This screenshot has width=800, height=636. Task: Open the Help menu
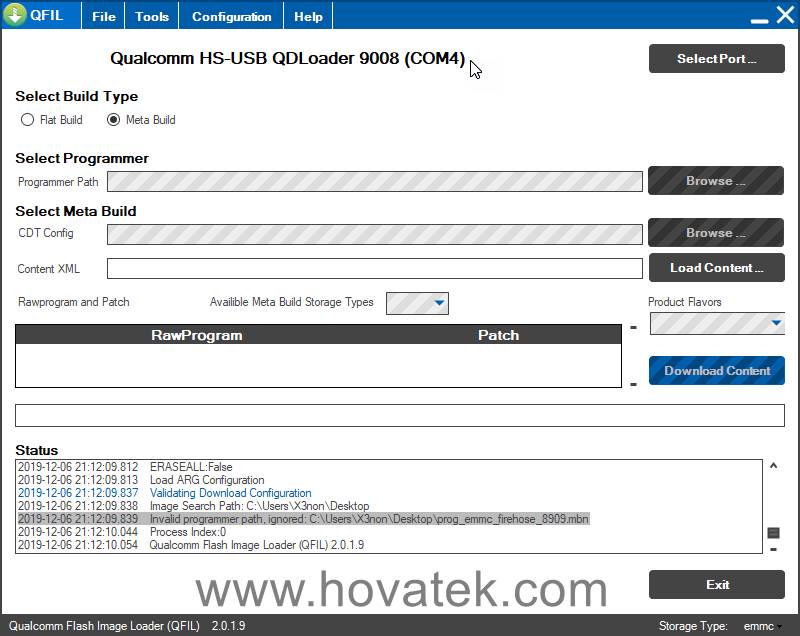click(308, 16)
